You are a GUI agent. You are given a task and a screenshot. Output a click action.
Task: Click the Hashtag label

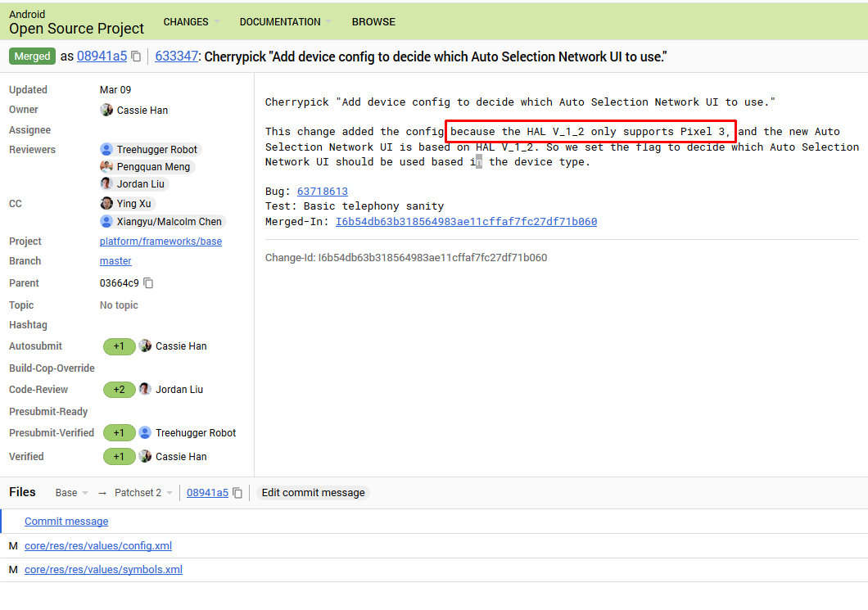pos(28,325)
